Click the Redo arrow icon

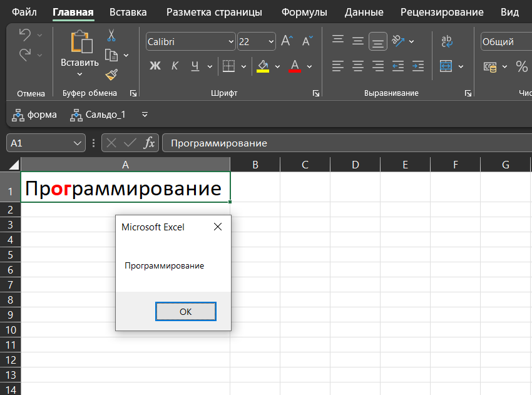25,54
